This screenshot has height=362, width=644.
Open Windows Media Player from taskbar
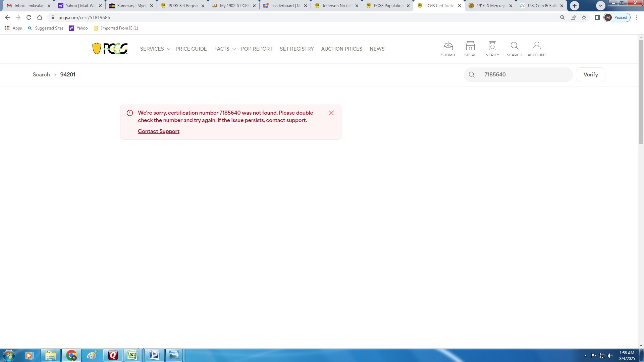(29, 355)
